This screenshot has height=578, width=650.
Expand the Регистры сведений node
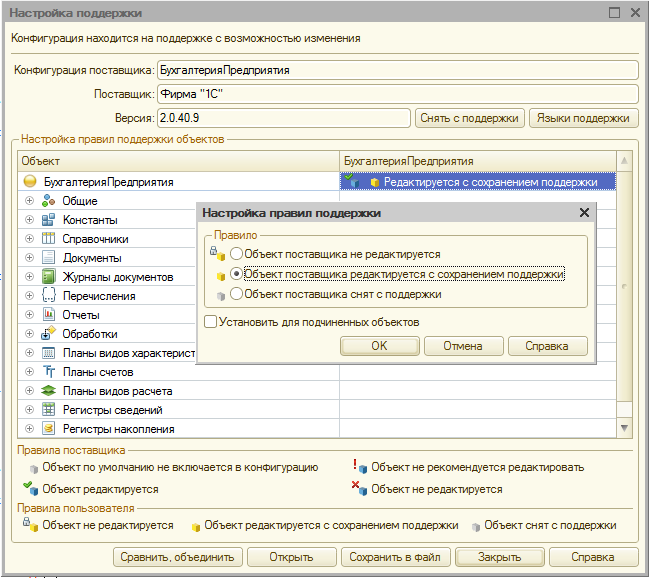(29, 410)
